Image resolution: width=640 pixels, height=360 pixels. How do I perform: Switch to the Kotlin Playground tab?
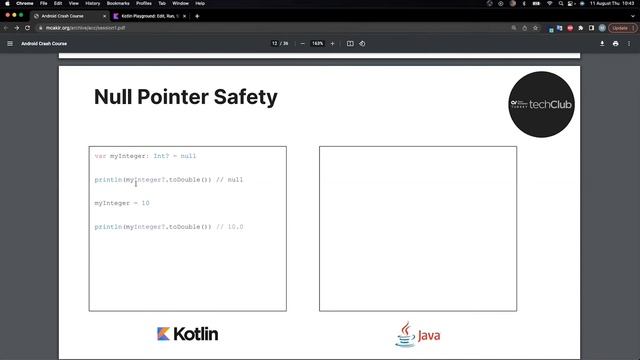[149, 16]
